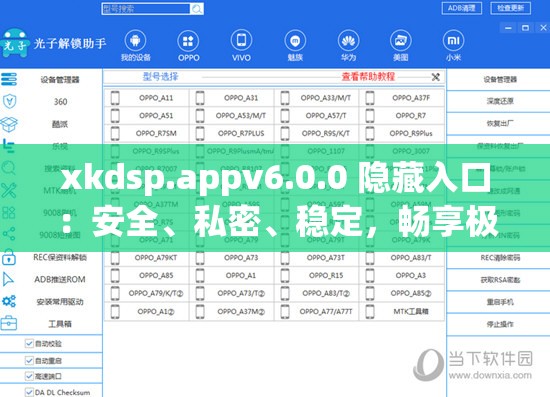The height and width of the screenshot is (397, 550).
Task: Select model OPPO_A73T
Action: 326,258
